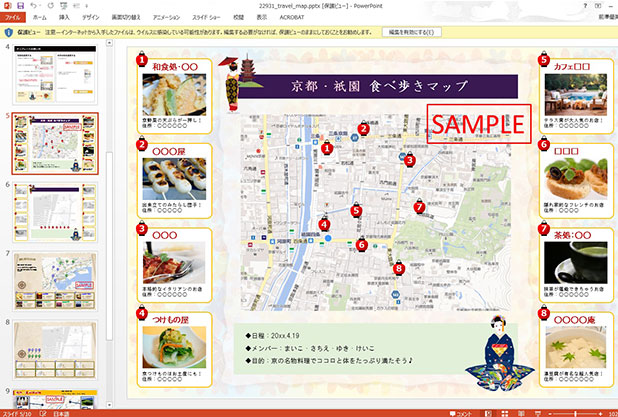618x417 pixels.
Task: Click the zoom slider handle in status bar
Action: point(576,413)
